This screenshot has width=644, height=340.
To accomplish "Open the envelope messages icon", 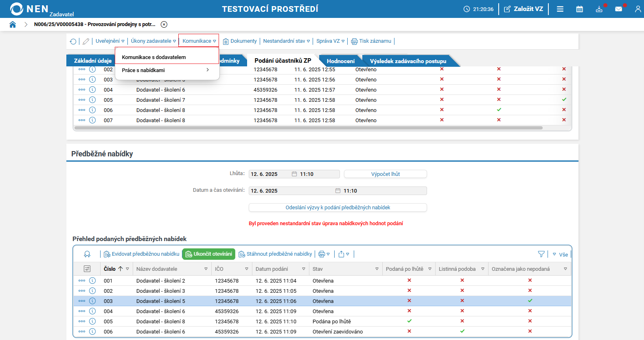I will [618, 9].
